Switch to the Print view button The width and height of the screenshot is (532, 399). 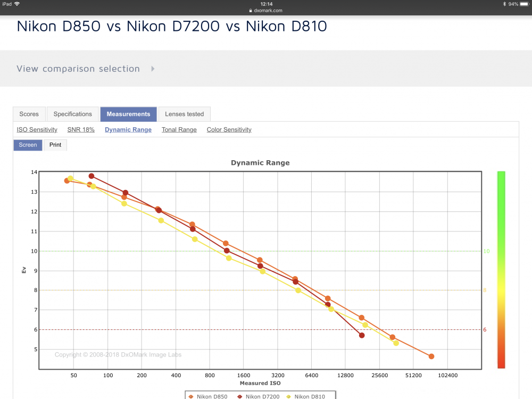pyautogui.click(x=55, y=145)
